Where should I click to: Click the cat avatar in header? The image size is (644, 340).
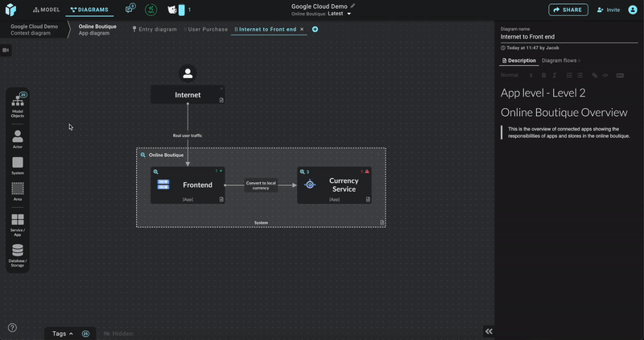[x=172, y=10]
